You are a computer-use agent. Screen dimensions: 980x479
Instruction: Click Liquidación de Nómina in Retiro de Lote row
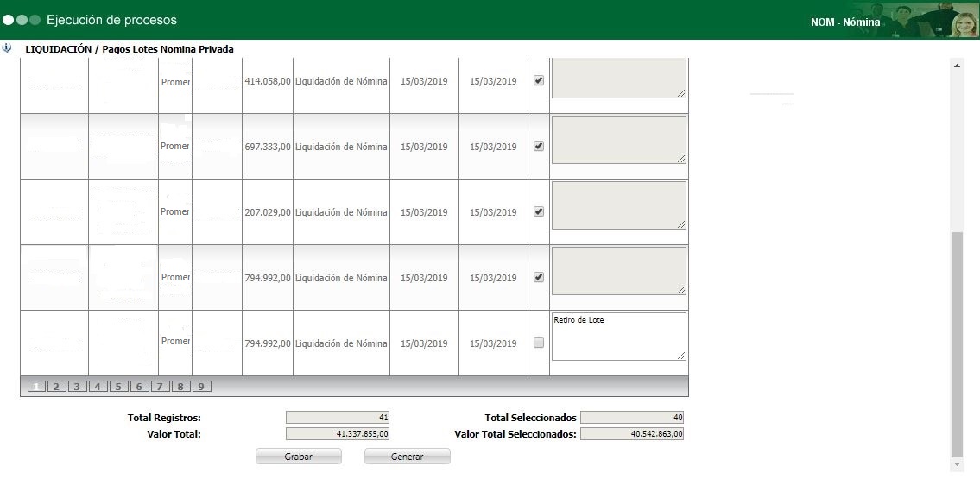pyautogui.click(x=341, y=343)
